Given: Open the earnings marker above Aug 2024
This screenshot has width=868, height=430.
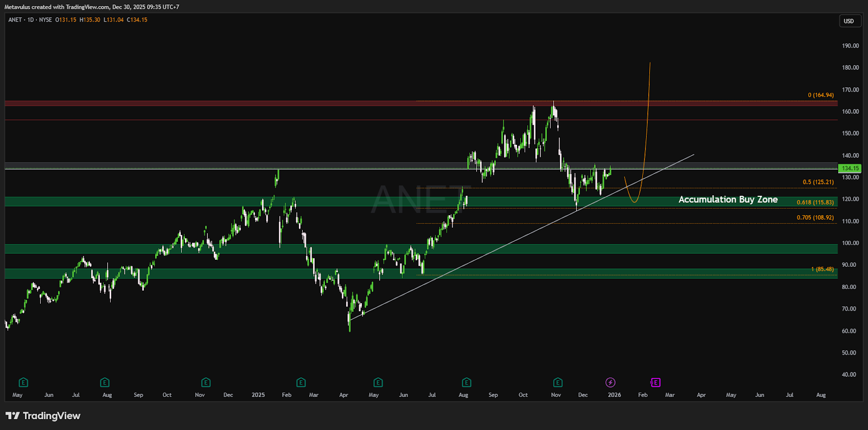Looking at the screenshot, I should coord(105,382).
